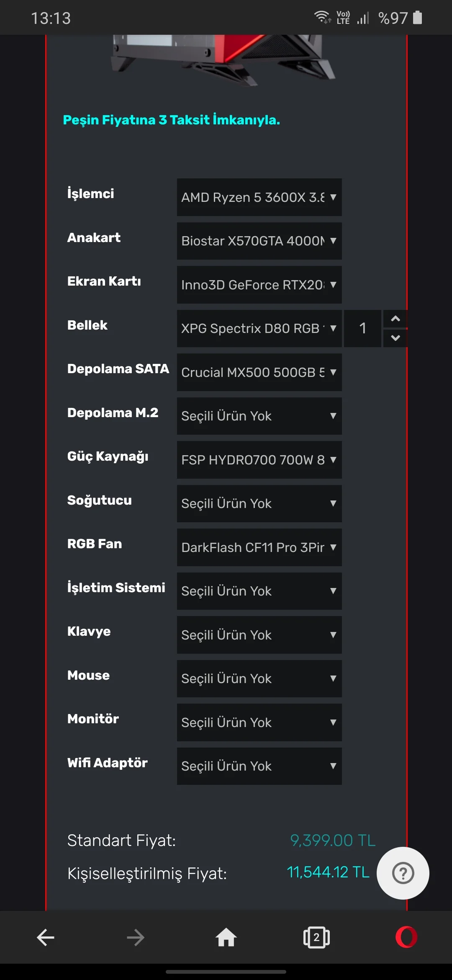Click the Bellek quantity number field
This screenshot has width=452, height=980.
[362, 328]
